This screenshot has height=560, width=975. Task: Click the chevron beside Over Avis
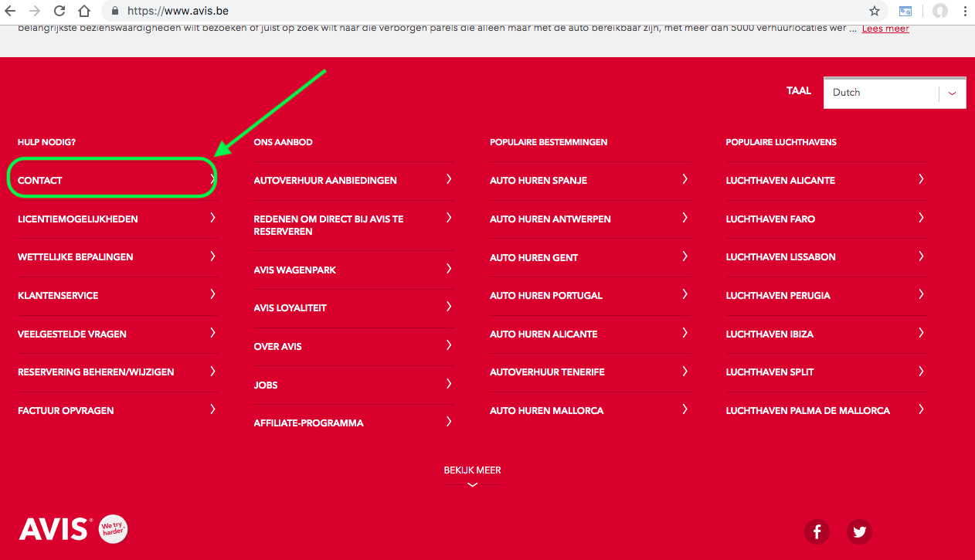click(449, 345)
